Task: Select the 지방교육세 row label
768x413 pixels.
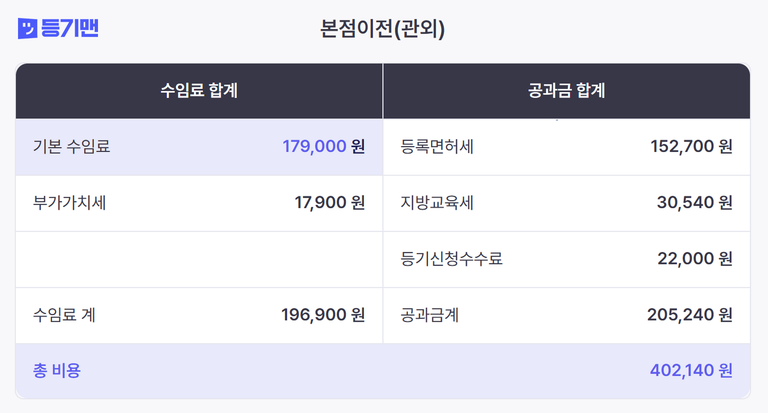Action: [x=437, y=203]
